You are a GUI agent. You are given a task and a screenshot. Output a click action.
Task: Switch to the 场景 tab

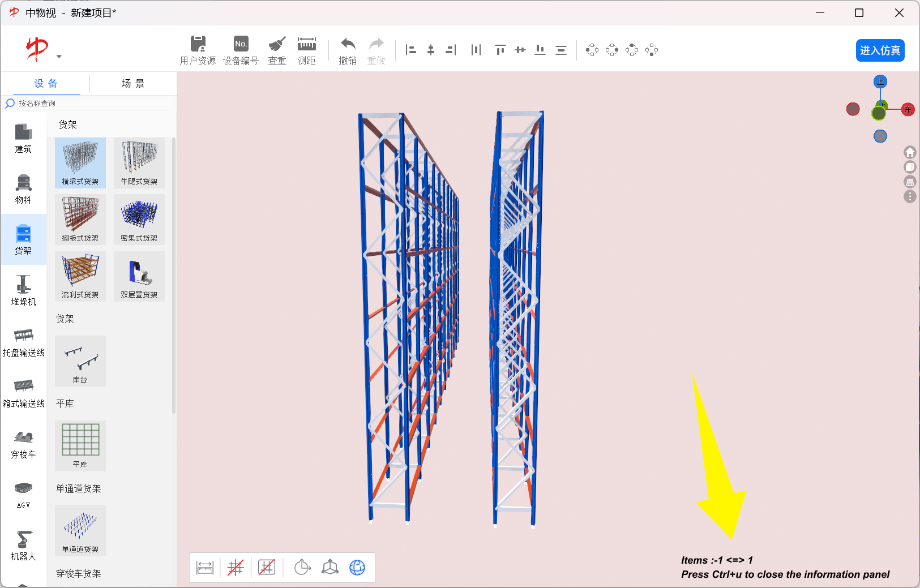point(133,84)
